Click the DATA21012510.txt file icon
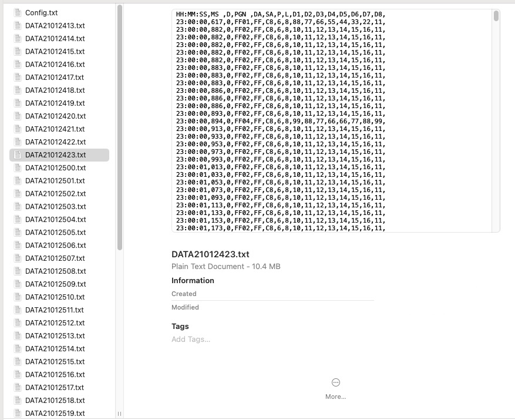The width and height of the screenshot is (515, 420). pos(17,297)
